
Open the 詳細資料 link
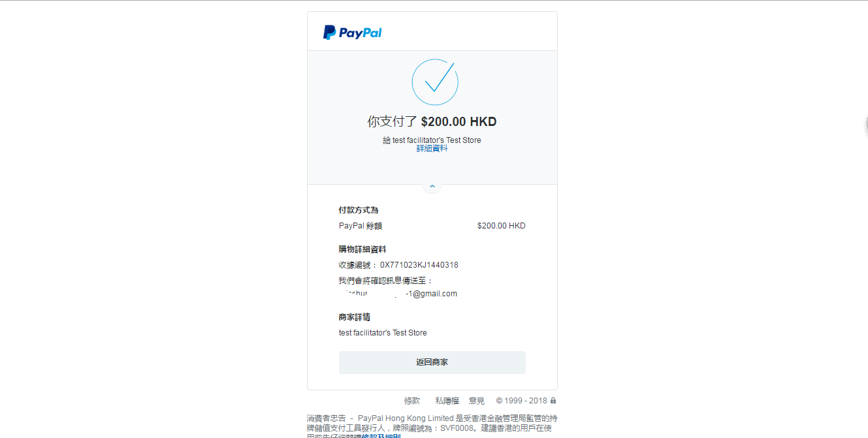tap(432, 149)
